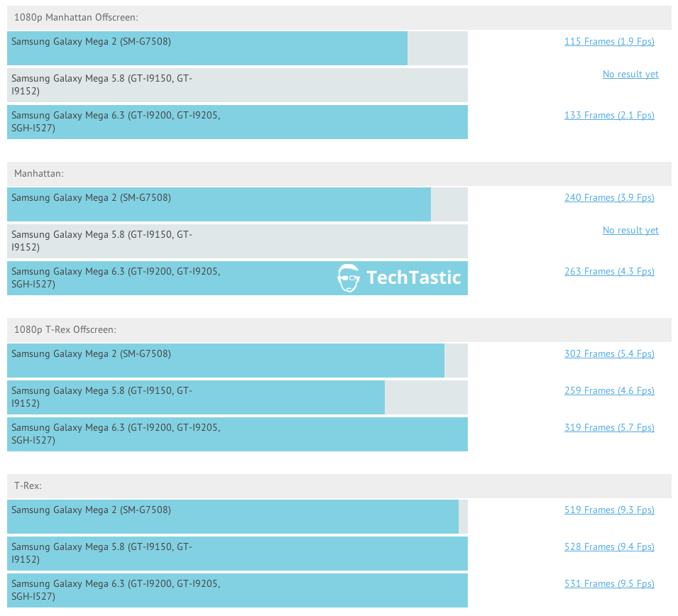This screenshot has width=678, height=616.
Task: Click Galaxy Mega 5.8 bar in Manhattan section
Action: click(237, 241)
